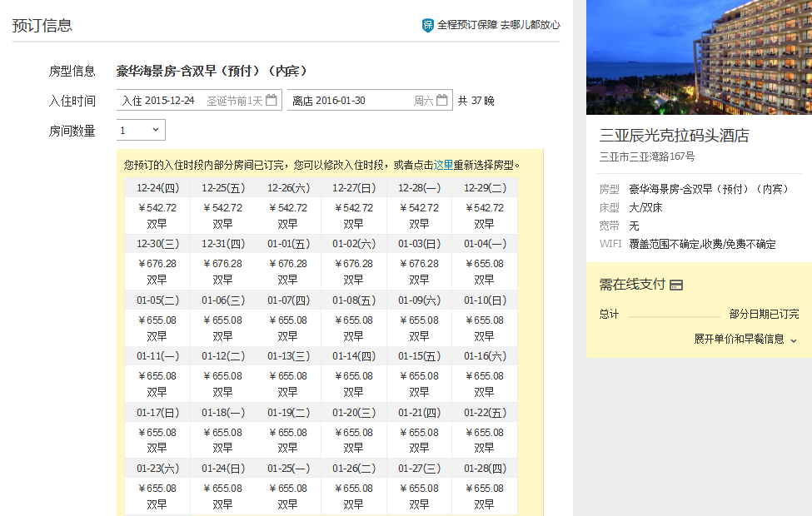The width and height of the screenshot is (812, 516).
Task: Click the 预订信息 section heading
Action: 42,25
